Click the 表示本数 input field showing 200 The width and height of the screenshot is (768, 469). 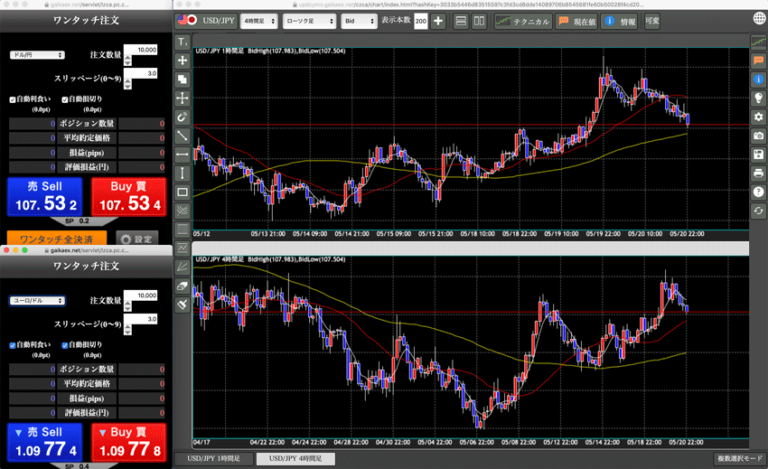click(420, 20)
